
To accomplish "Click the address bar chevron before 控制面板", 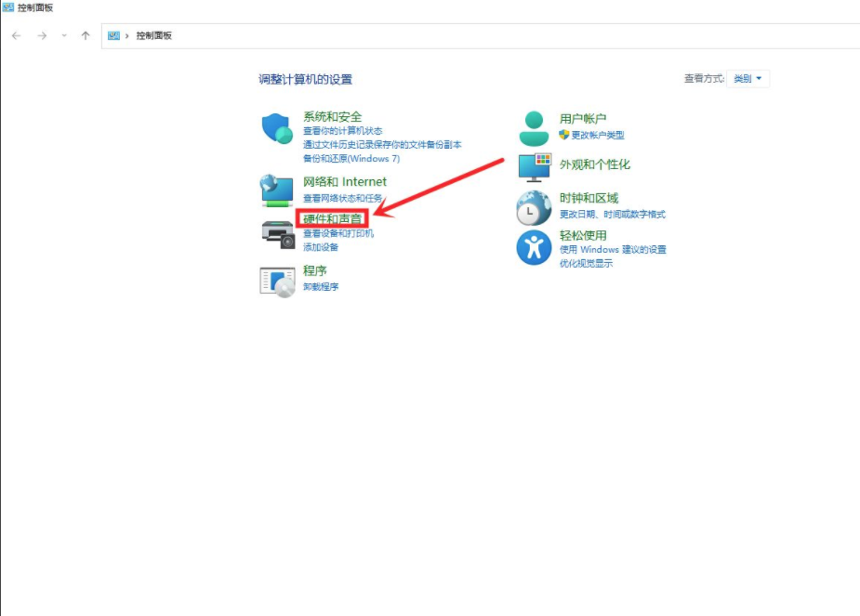I will tap(126, 35).
